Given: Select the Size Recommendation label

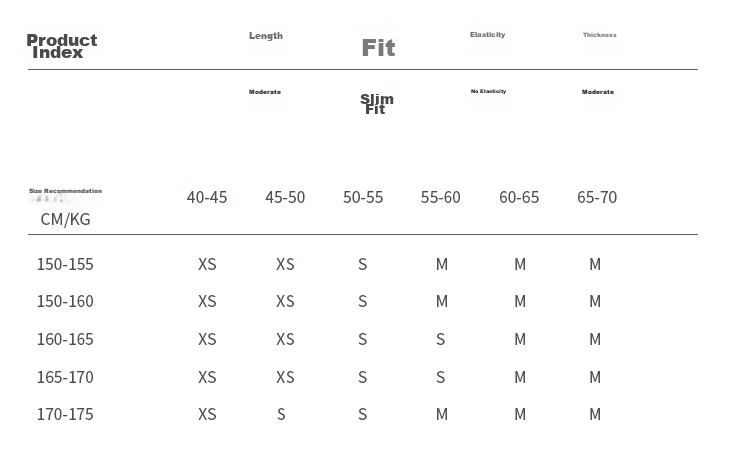Looking at the screenshot, I should click(66, 191).
